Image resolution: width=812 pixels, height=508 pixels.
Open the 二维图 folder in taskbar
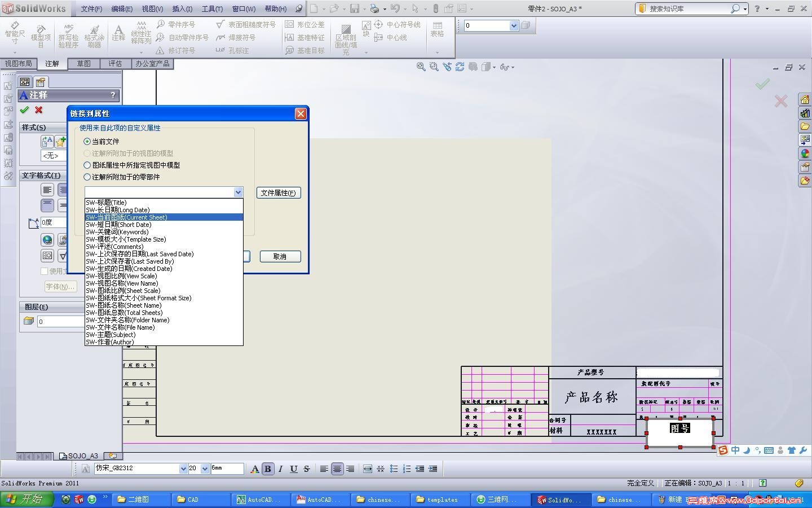pos(139,500)
